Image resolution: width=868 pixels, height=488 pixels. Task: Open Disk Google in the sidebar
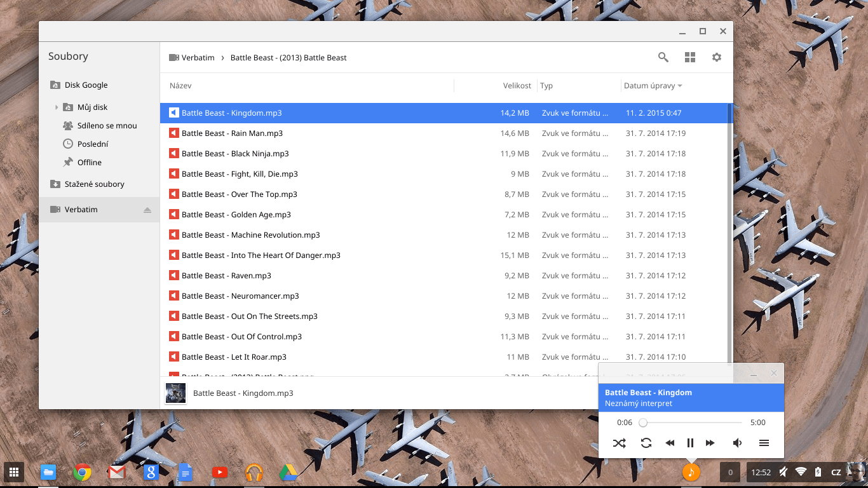coord(86,85)
